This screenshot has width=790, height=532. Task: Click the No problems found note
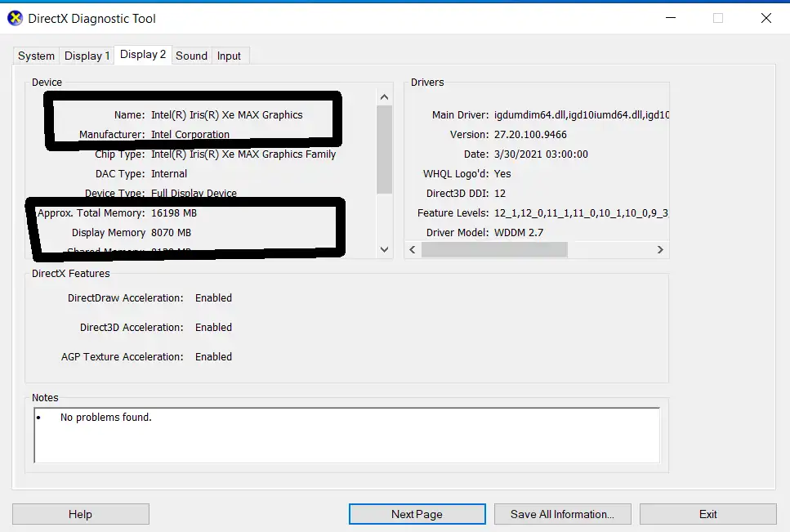106,417
